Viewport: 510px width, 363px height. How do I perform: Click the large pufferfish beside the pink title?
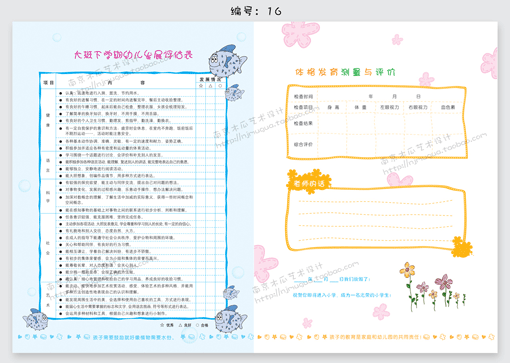pos(227,61)
